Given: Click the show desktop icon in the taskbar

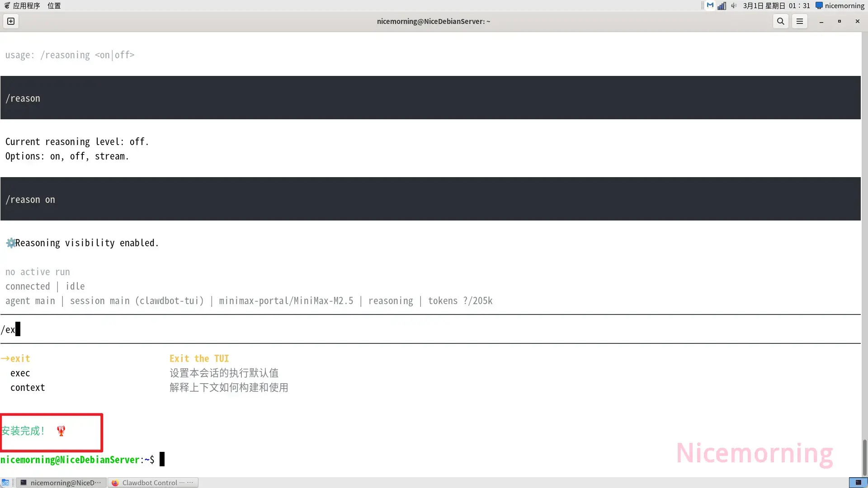Looking at the screenshot, I should [5, 483].
